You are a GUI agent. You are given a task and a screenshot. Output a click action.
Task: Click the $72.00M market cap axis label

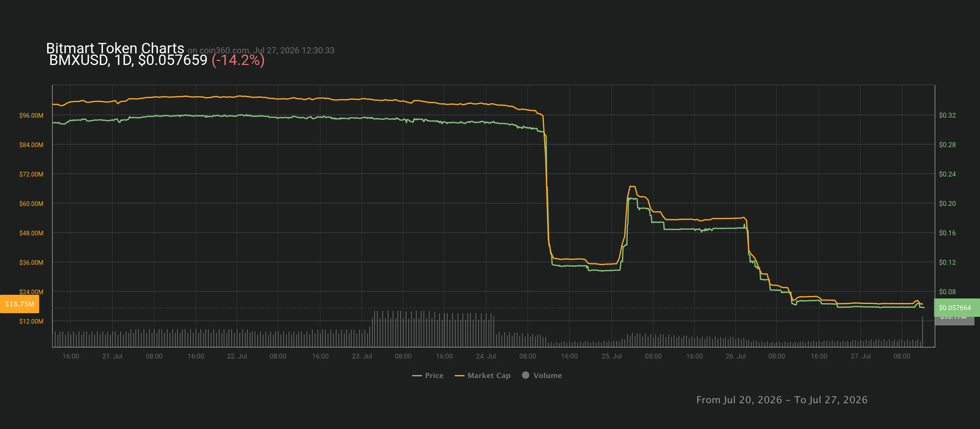[31, 174]
